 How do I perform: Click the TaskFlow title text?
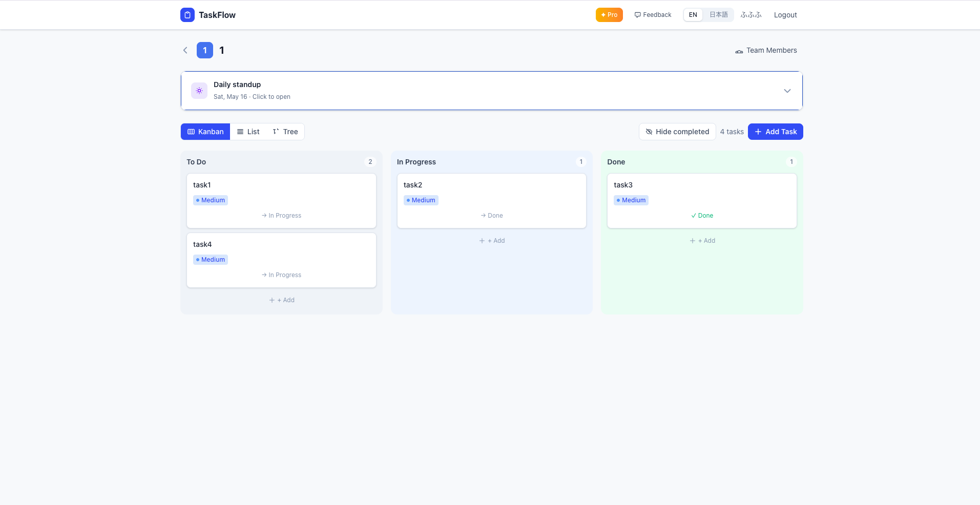pyautogui.click(x=217, y=15)
